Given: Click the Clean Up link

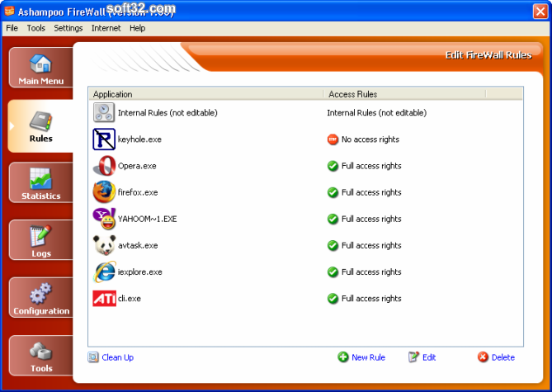Looking at the screenshot, I should pos(118,357).
